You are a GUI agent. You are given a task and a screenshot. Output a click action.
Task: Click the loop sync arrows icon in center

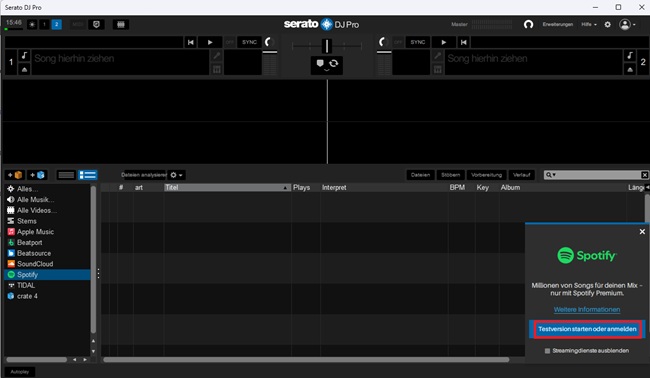333,63
